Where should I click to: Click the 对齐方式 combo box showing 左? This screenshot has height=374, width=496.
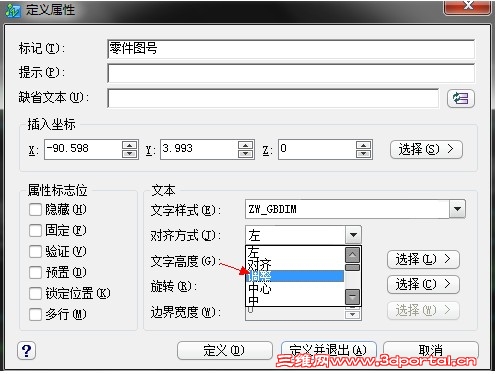(x=303, y=235)
